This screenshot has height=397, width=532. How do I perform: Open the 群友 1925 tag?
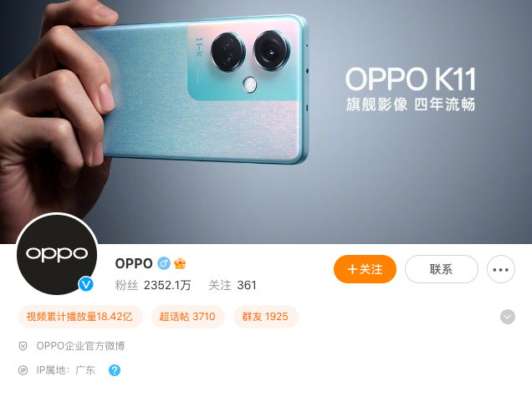266,317
